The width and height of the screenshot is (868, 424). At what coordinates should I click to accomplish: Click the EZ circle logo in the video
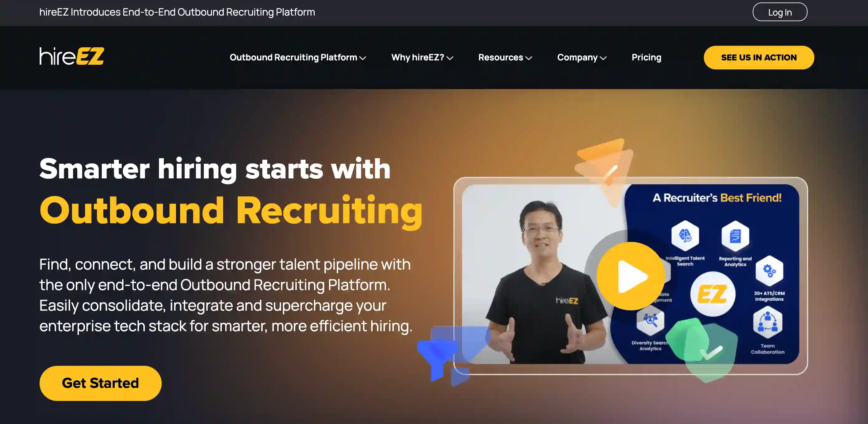pyautogui.click(x=713, y=294)
